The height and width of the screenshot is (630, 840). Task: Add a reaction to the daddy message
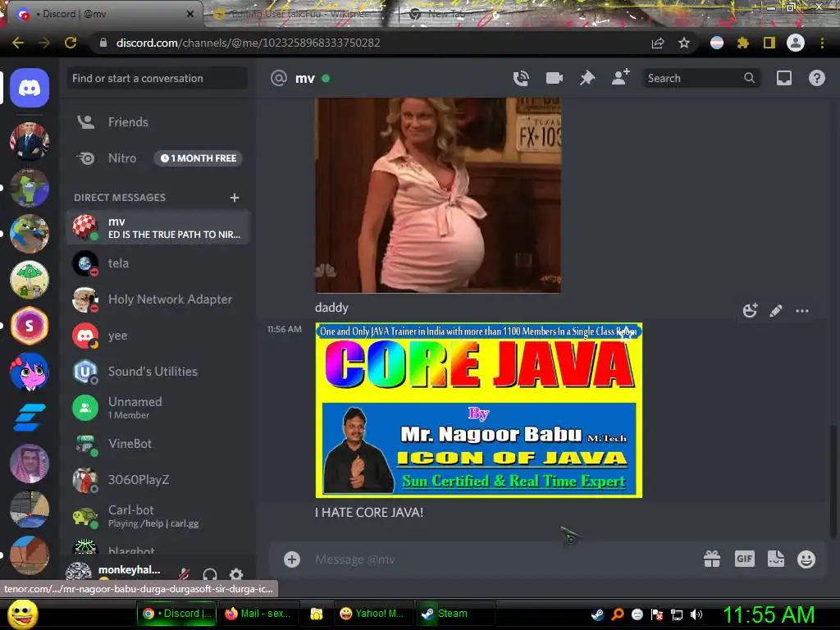750,310
